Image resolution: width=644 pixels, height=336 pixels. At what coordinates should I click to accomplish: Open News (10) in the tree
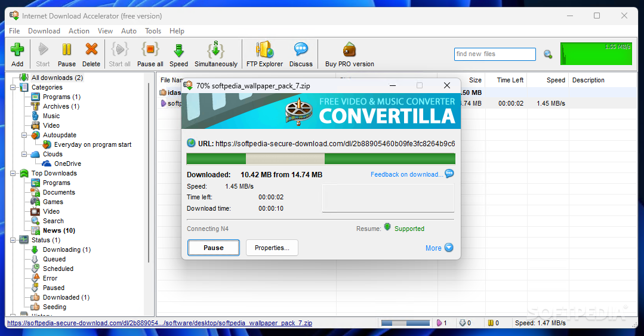click(58, 230)
